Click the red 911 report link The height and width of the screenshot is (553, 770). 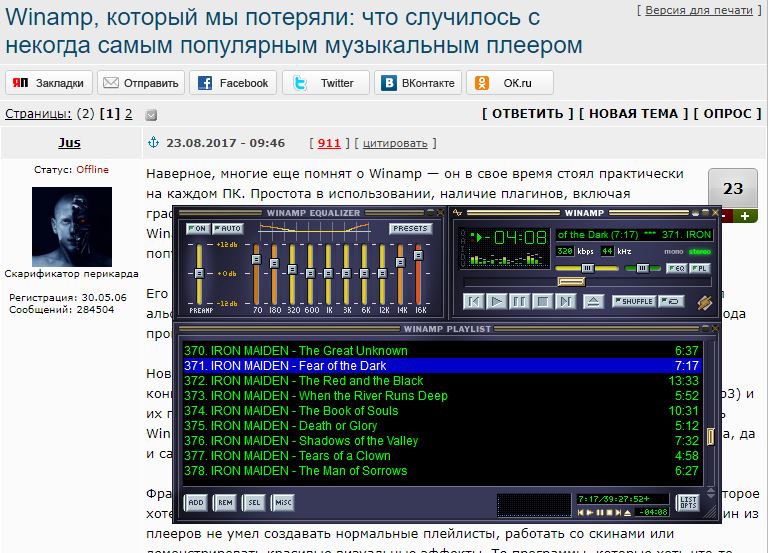pos(329,143)
